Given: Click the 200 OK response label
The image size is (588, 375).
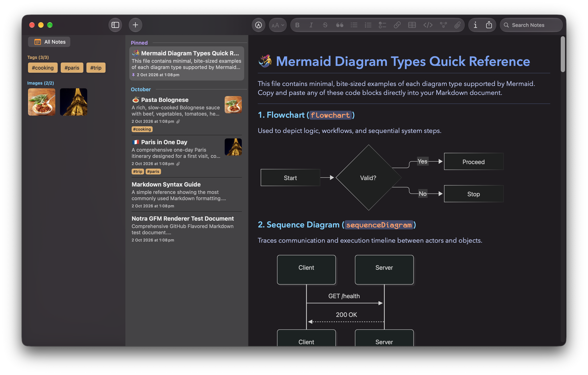Looking at the screenshot, I should [x=346, y=315].
